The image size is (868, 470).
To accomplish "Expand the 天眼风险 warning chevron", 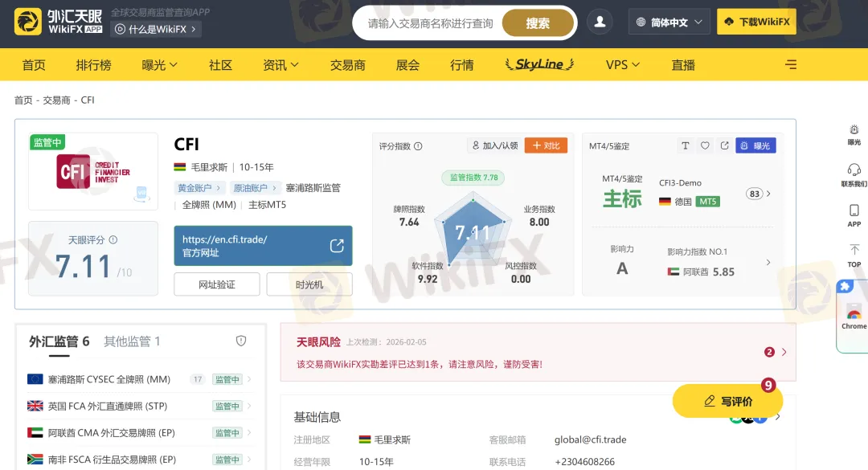I will tap(784, 352).
